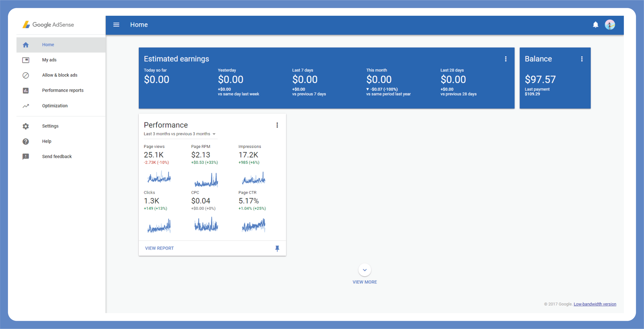The image size is (644, 329).
Task: Open Performance card options menu
Action: click(x=277, y=125)
